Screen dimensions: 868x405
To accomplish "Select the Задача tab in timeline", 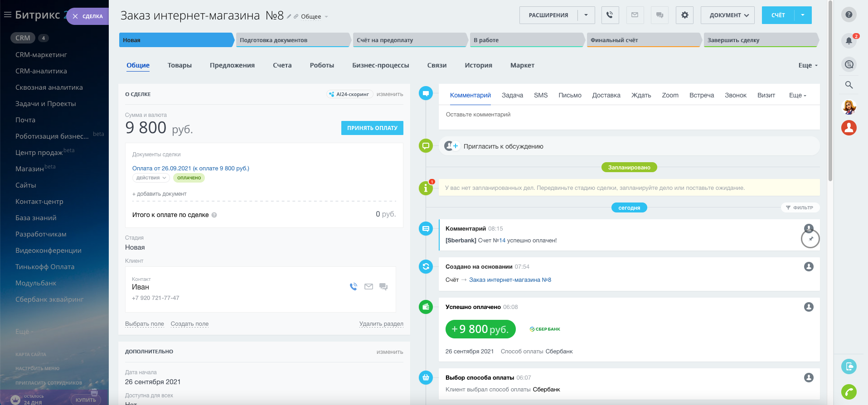I will [512, 95].
